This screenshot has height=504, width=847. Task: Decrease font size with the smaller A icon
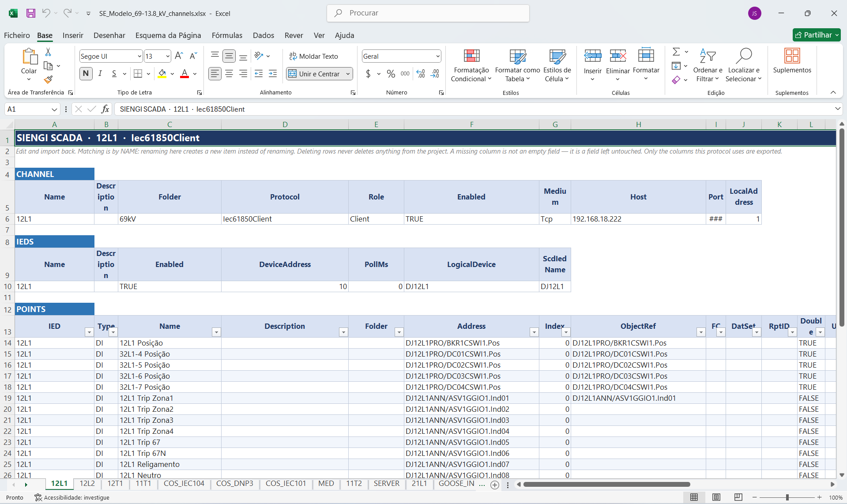pos(193,56)
